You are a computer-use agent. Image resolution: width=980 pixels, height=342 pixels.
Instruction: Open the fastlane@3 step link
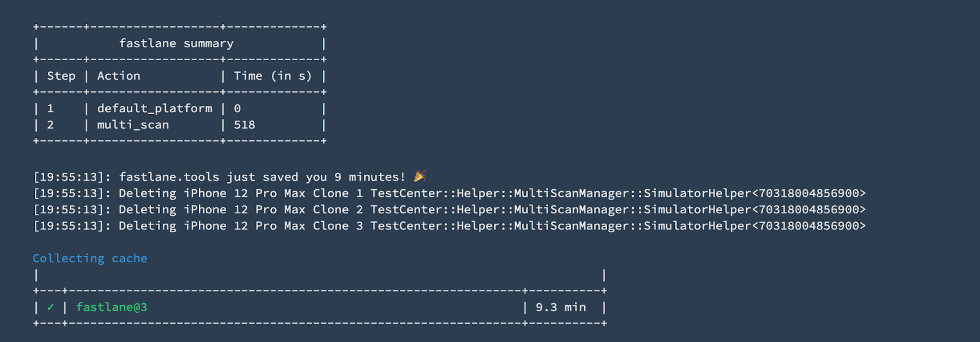[111, 307]
